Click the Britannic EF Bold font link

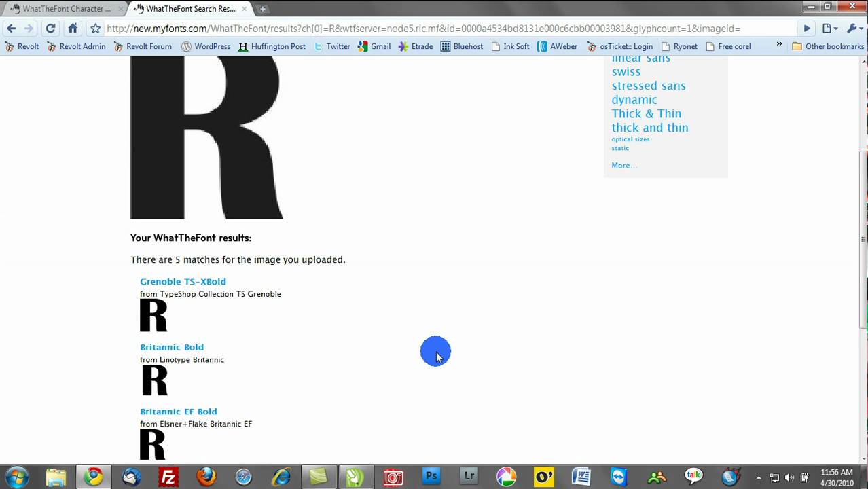click(179, 412)
